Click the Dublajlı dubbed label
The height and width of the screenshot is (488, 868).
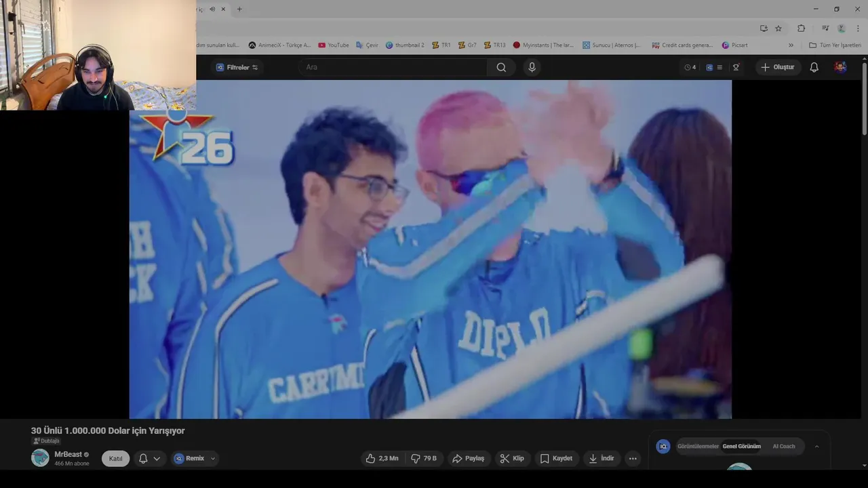coord(46,441)
